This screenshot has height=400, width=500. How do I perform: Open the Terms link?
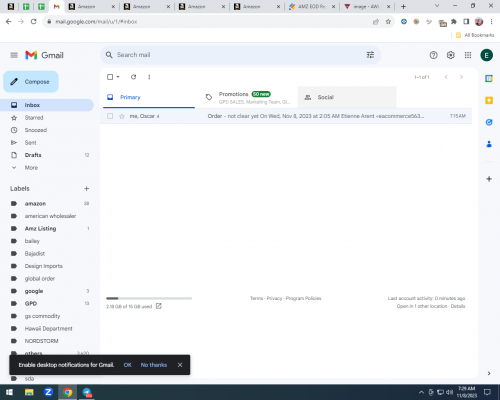point(256,298)
